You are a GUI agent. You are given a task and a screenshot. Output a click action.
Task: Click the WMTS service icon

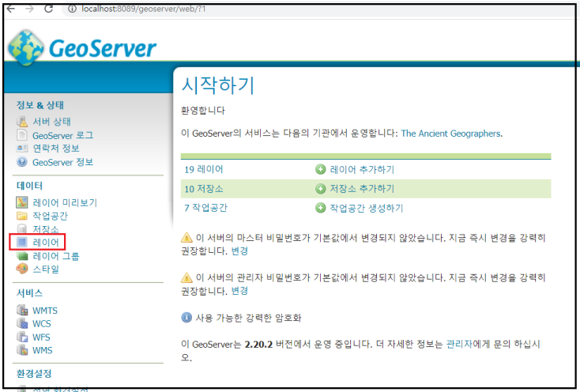point(22,310)
